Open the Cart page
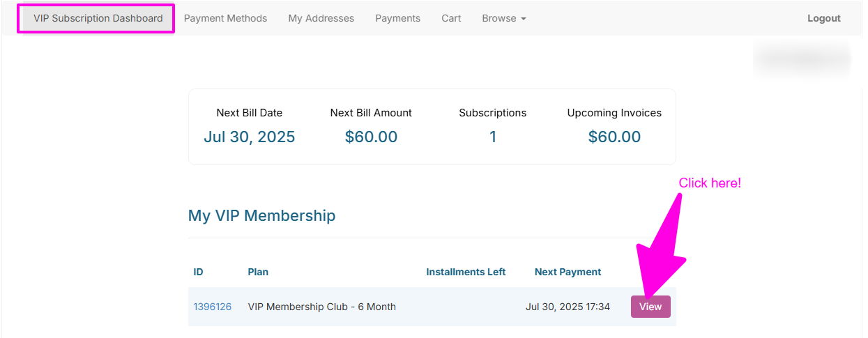868x338 pixels. [451, 19]
